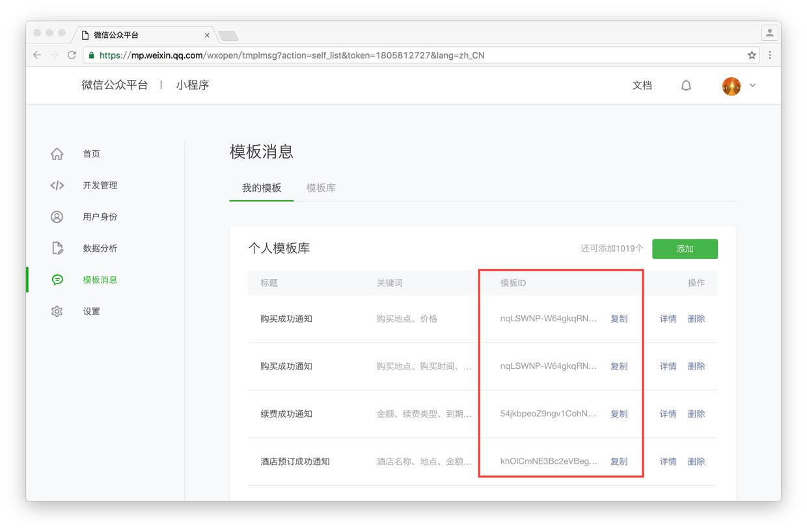
Task: Delete the 酒店预订成功通知 template
Action: 696,461
